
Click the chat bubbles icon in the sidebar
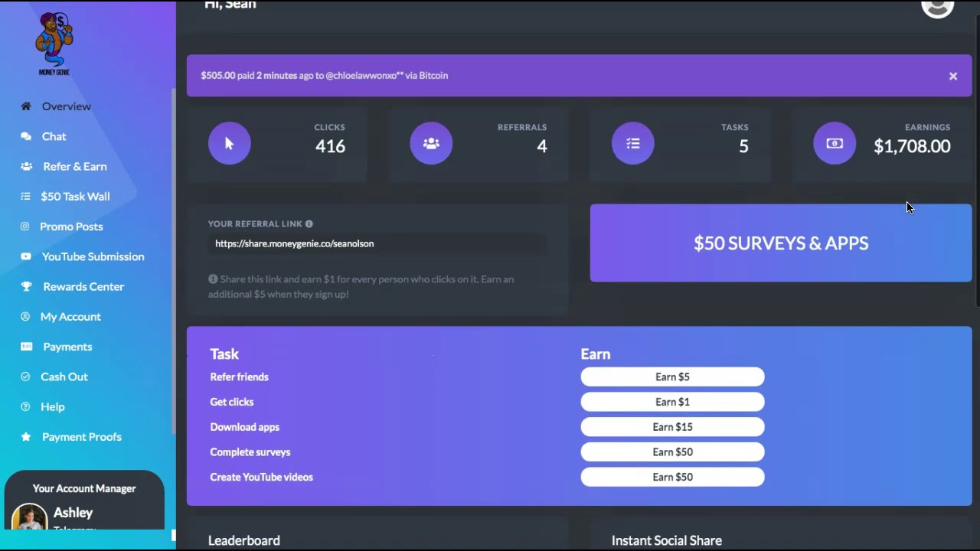pyautogui.click(x=26, y=136)
